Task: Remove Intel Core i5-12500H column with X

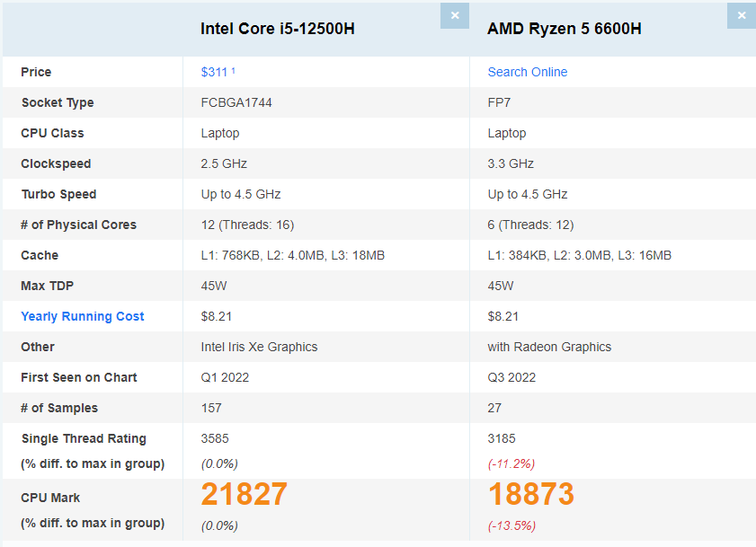Action: click(x=455, y=15)
